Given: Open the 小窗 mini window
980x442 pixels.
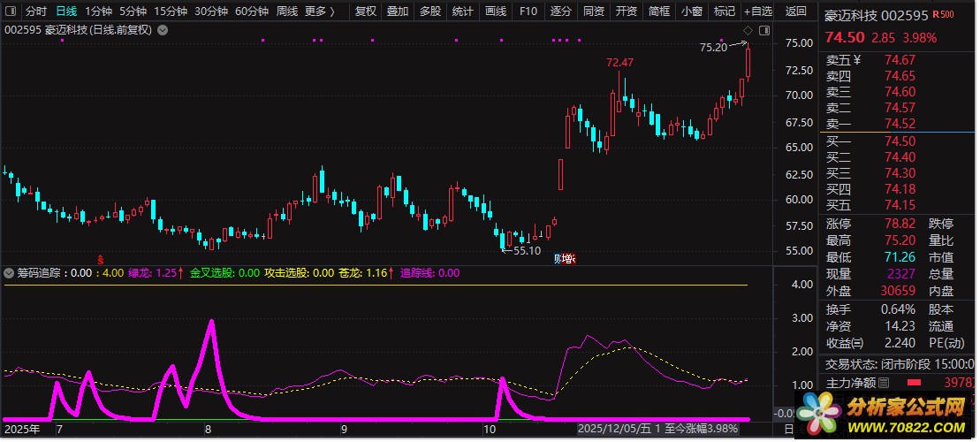Looking at the screenshot, I should (x=692, y=11).
